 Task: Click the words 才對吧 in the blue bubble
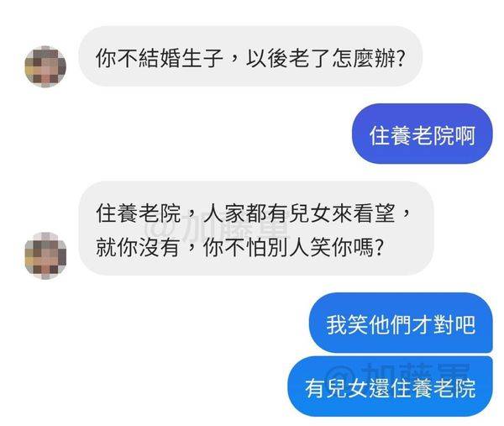pyautogui.click(x=444, y=324)
